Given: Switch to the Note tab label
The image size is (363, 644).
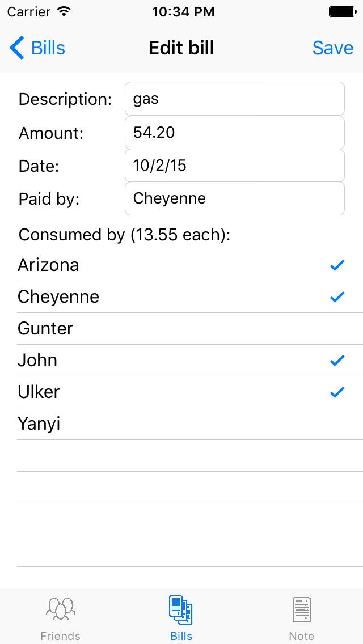Looking at the screenshot, I should pos(301,636).
